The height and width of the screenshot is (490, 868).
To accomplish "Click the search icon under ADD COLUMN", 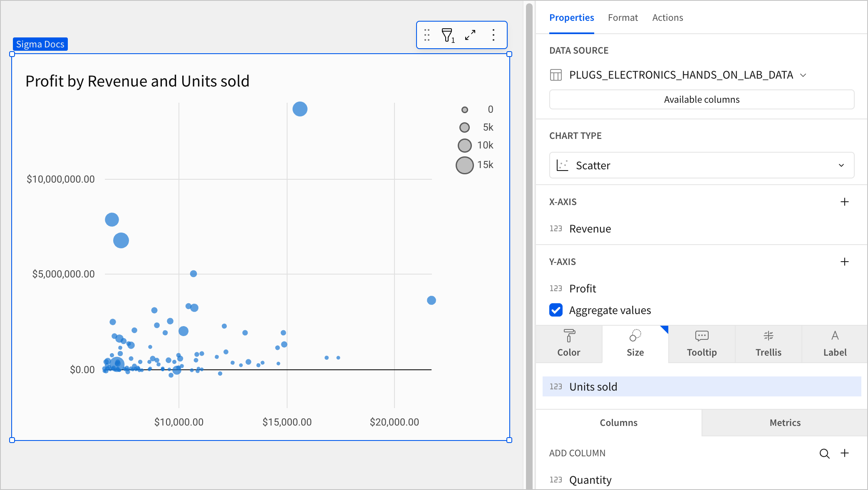I will point(824,453).
